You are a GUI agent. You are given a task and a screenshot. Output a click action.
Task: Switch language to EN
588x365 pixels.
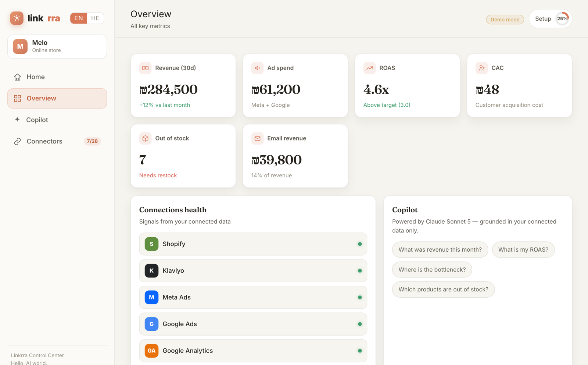pos(79,18)
